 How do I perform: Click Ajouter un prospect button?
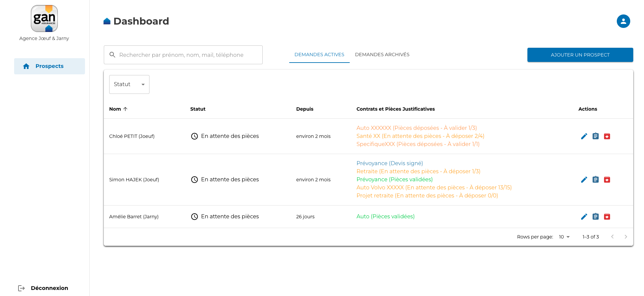coord(580,55)
